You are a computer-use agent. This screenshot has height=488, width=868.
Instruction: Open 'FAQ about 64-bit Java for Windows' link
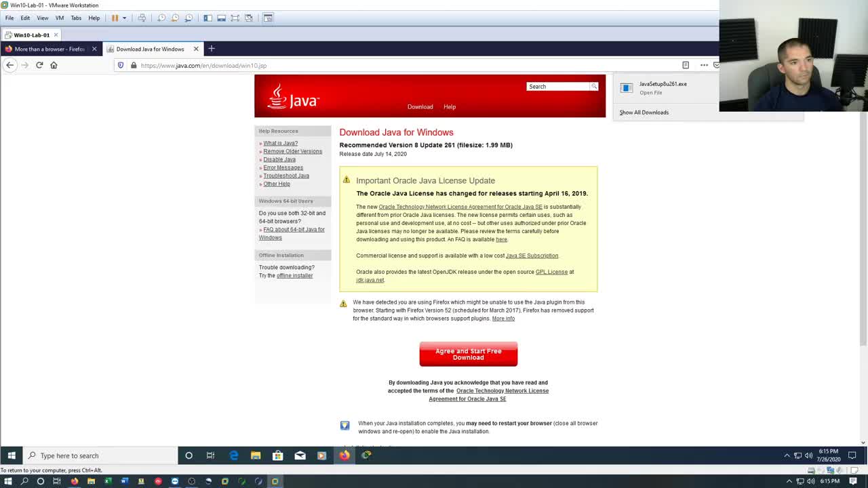click(x=292, y=233)
